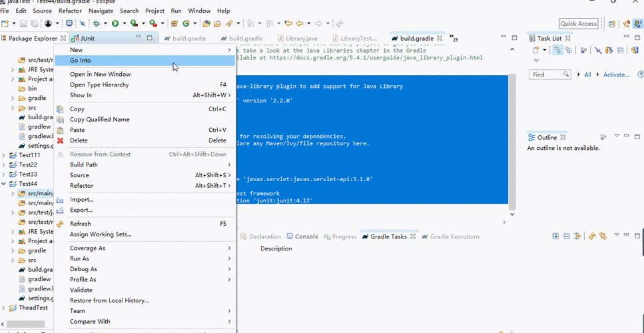Image resolution: width=644 pixels, height=333 pixels.
Task: Toggle Hide Completed Tasks in Task List
Action: (x=599, y=50)
